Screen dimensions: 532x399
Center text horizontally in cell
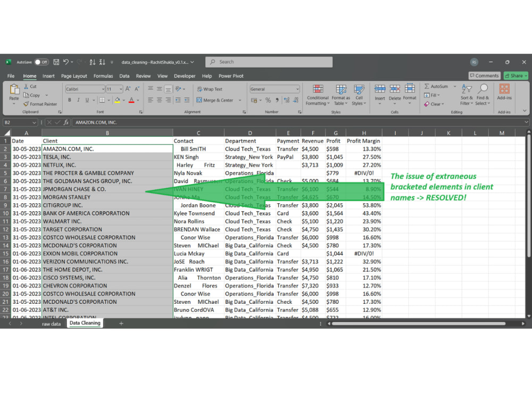click(x=159, y=100)
